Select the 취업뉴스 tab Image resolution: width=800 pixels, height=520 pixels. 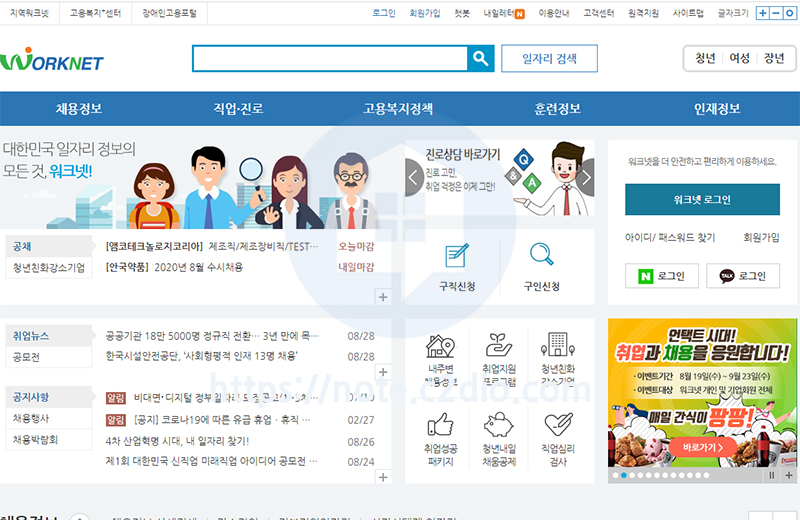coord(49,336)
